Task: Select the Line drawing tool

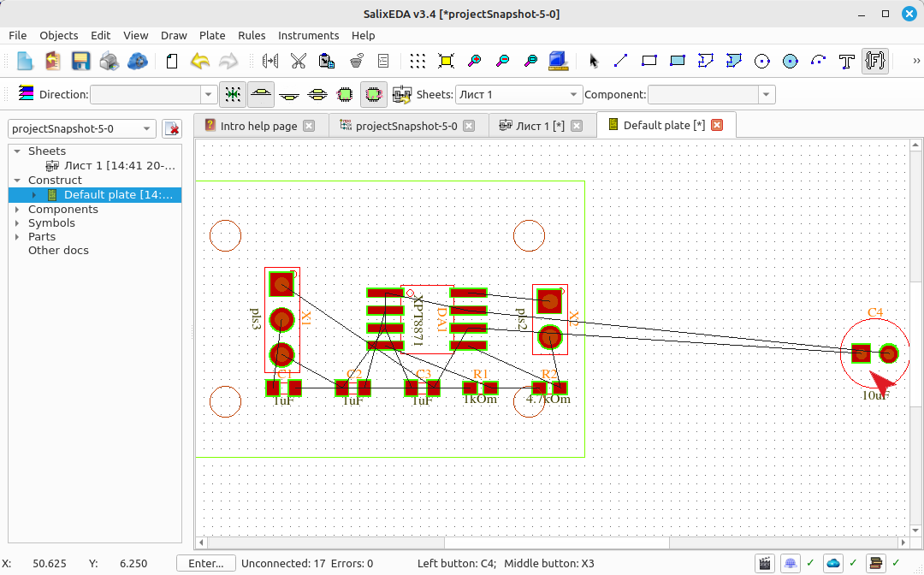Action: coord(620,61)
